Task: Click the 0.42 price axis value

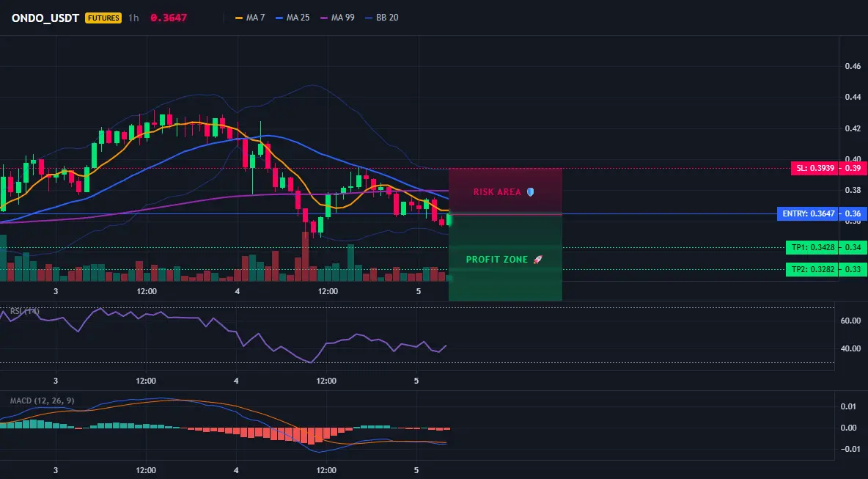Action: [853, 128]
